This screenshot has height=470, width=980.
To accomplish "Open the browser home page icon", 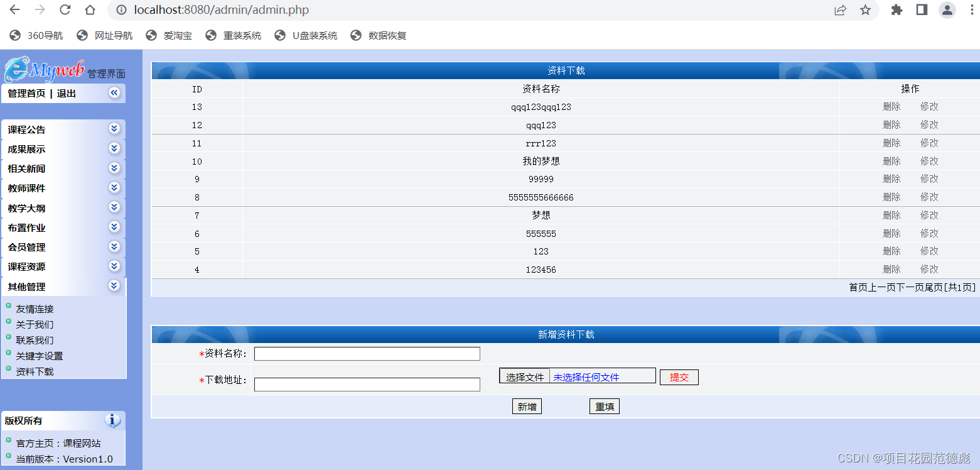I will coord(90,10).
